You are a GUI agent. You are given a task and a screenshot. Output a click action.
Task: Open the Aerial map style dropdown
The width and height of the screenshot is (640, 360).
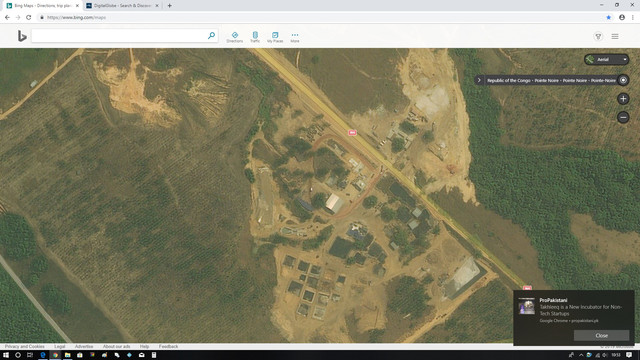tap(607, 60)
